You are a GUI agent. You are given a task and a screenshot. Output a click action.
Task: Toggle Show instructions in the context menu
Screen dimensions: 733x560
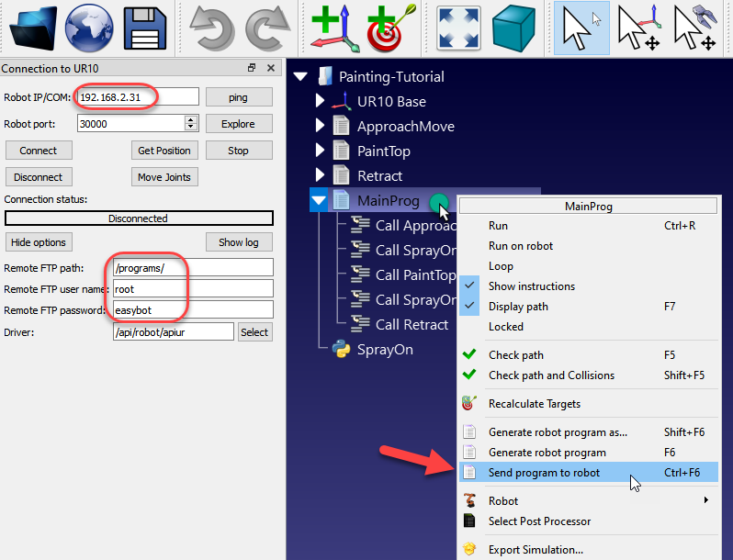tap(531, 286)
